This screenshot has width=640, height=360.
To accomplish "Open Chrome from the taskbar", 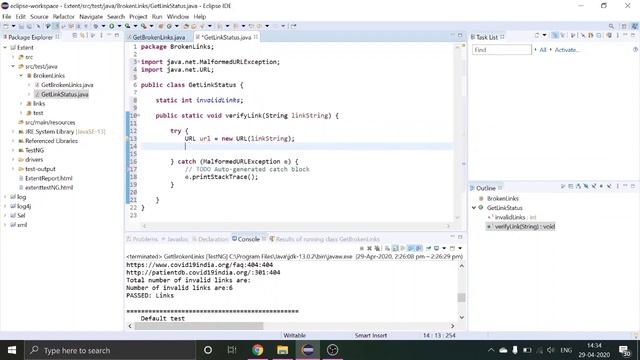I will coord(258,350).
